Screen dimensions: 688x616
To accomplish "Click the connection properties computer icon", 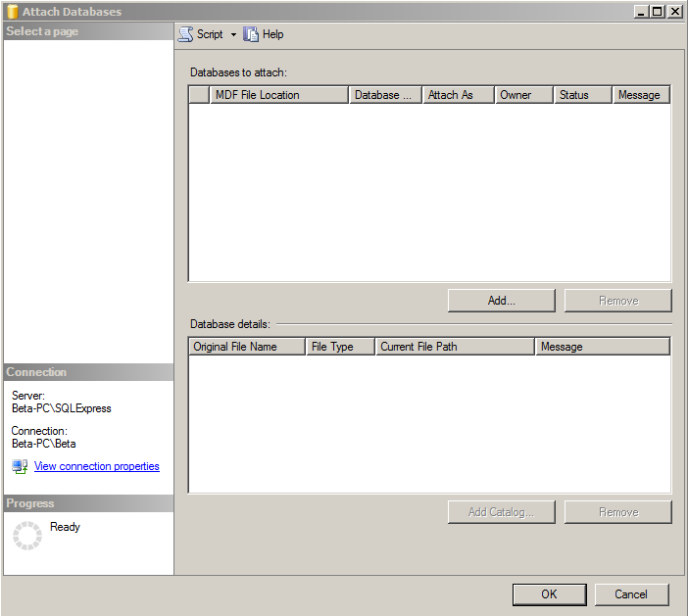I will 20,466.
